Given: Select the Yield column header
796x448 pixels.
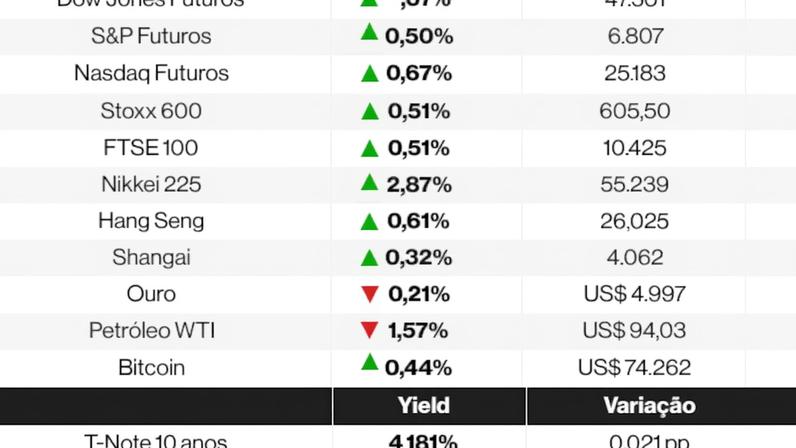Looking at the screenshot, I should point(423,406).
